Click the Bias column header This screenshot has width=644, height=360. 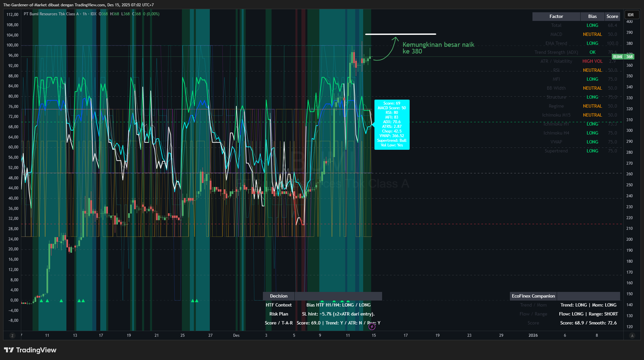point(592,16)
